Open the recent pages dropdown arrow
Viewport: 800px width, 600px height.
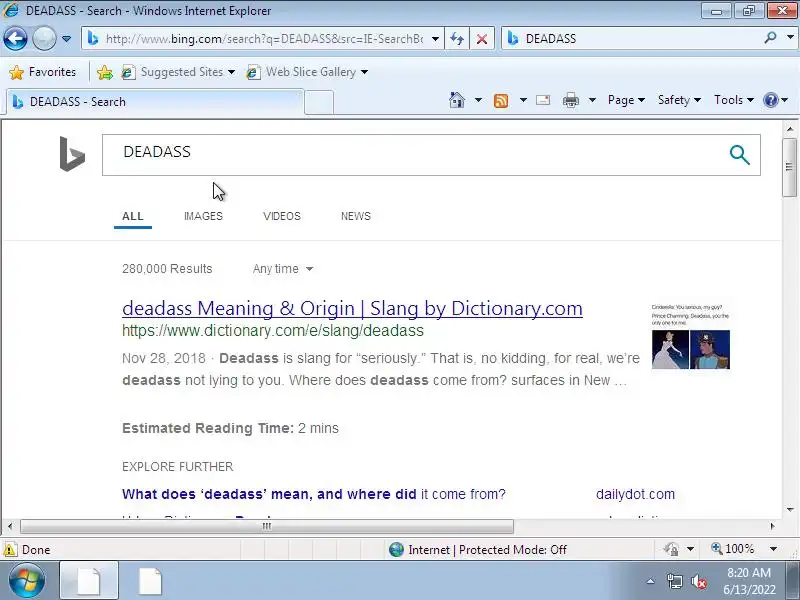(66, 39)
